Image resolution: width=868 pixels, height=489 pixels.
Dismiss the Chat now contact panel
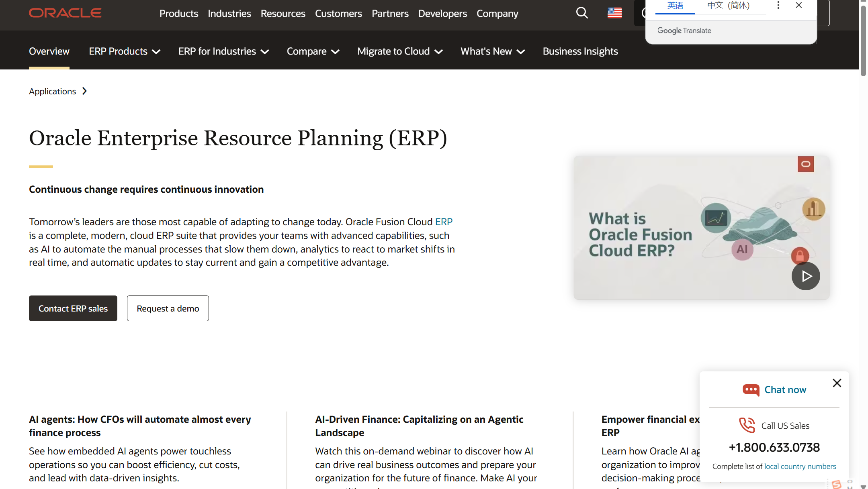(x=837, y=383)
